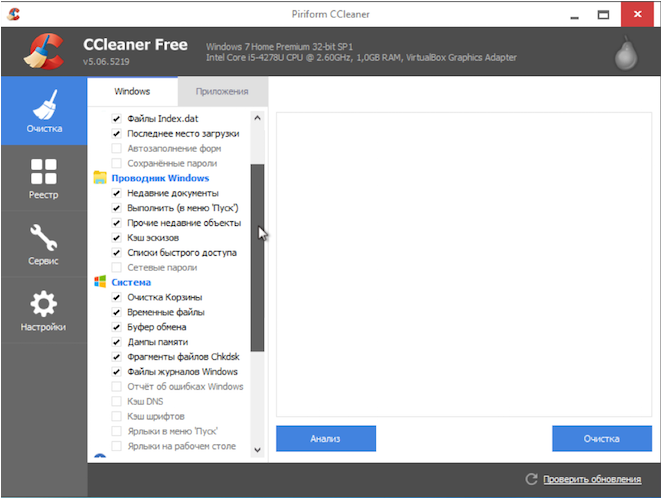Uncheck Файлы журналов Windows
Viewport: 662px width, 499px height.
click(117, 372)
